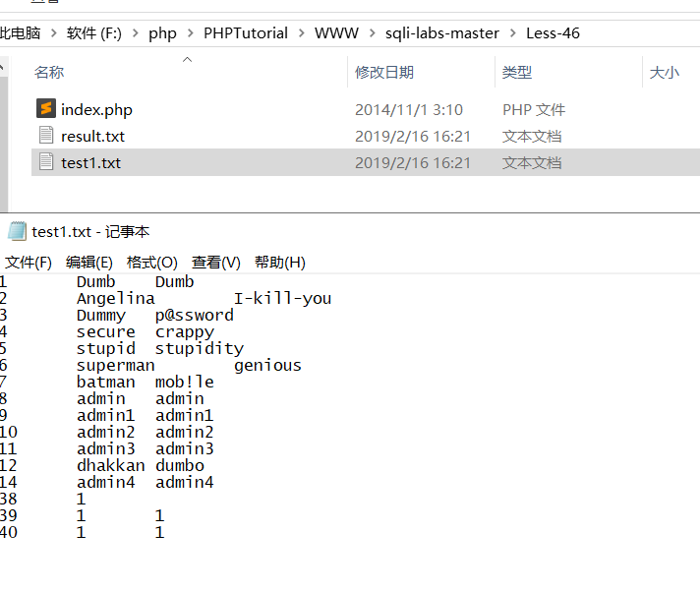The height and width of the screenshot is (592, 700).
Task: Sort files by 类型 column header
Action: [517, 72]
